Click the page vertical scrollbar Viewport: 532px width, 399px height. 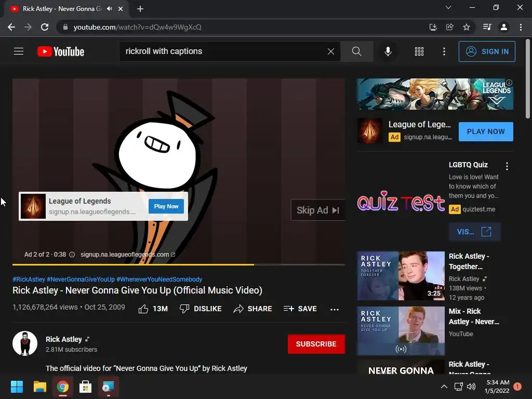[528, 79]
